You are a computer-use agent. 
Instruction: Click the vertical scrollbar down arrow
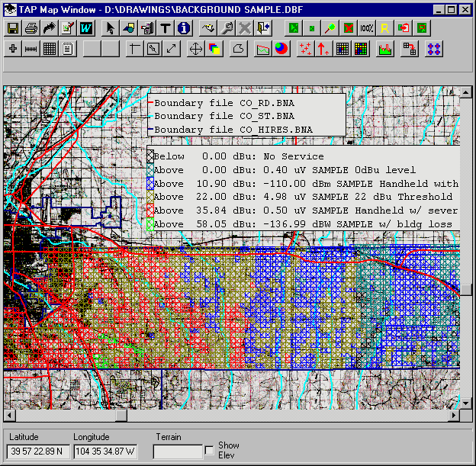[x=466, y=403]
